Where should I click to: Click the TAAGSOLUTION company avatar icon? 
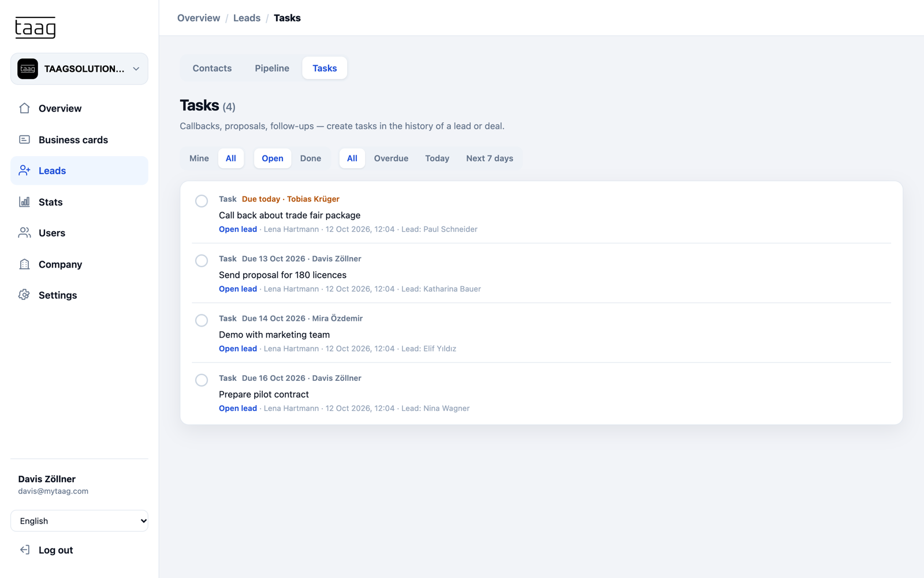click(x=28, y=69)
